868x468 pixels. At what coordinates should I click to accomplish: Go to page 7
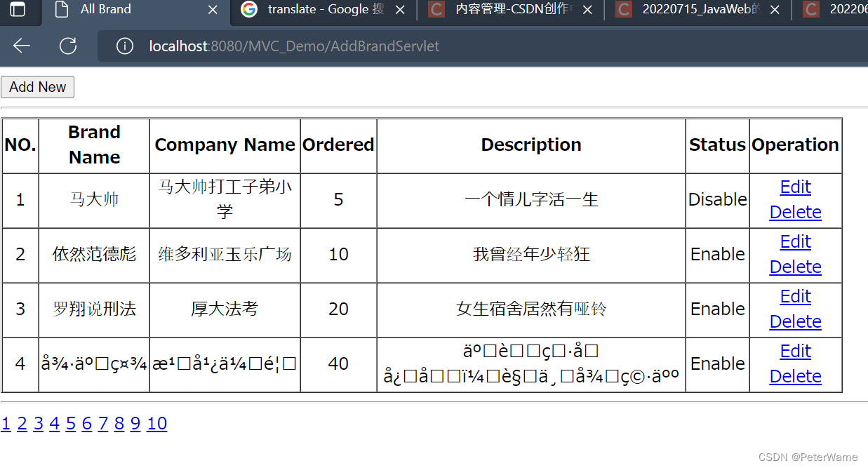tap(103, 424)
